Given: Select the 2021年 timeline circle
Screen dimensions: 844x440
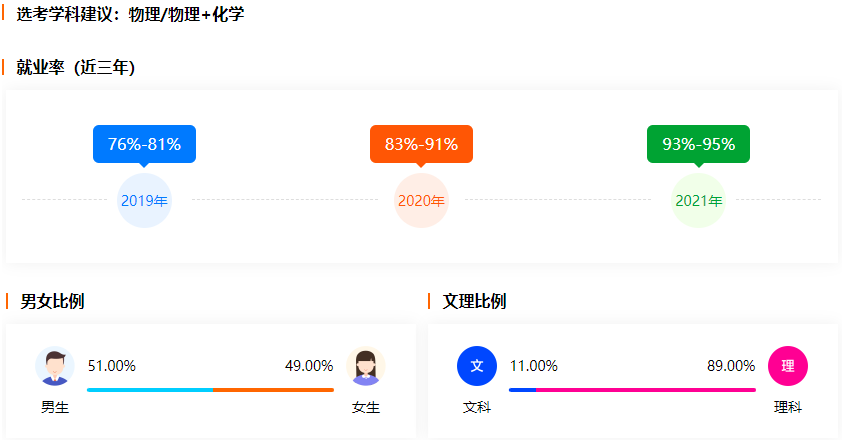Looking at the screenshot, I should point(698,200).
